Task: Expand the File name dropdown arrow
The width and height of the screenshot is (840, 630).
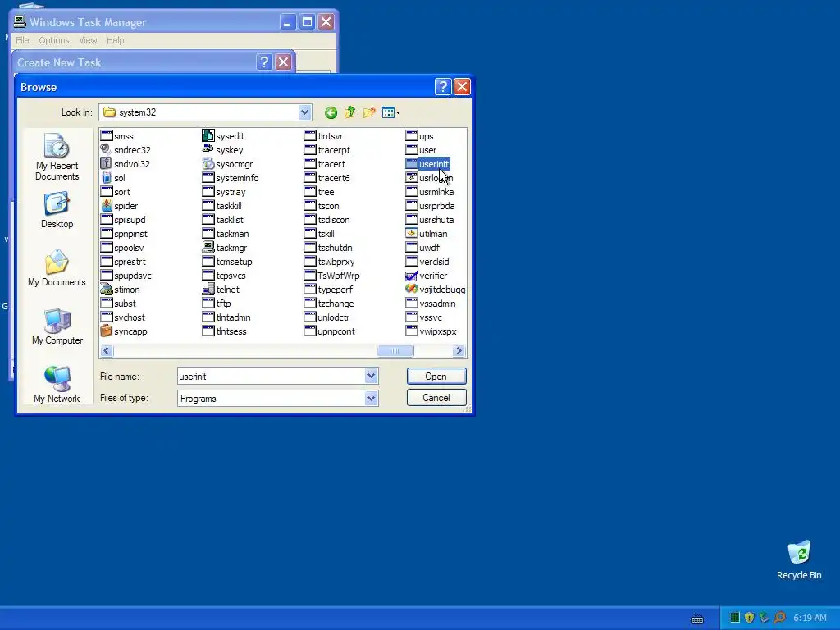Action: 372,376
